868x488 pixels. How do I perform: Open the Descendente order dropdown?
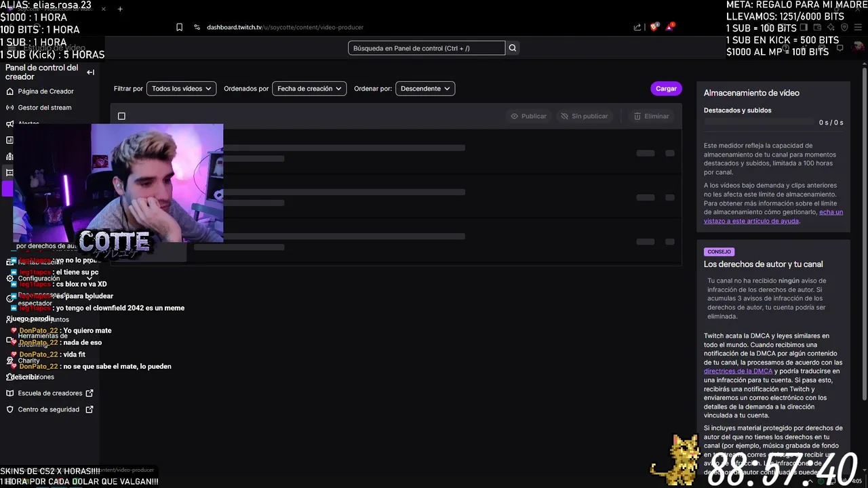[425, 89]
